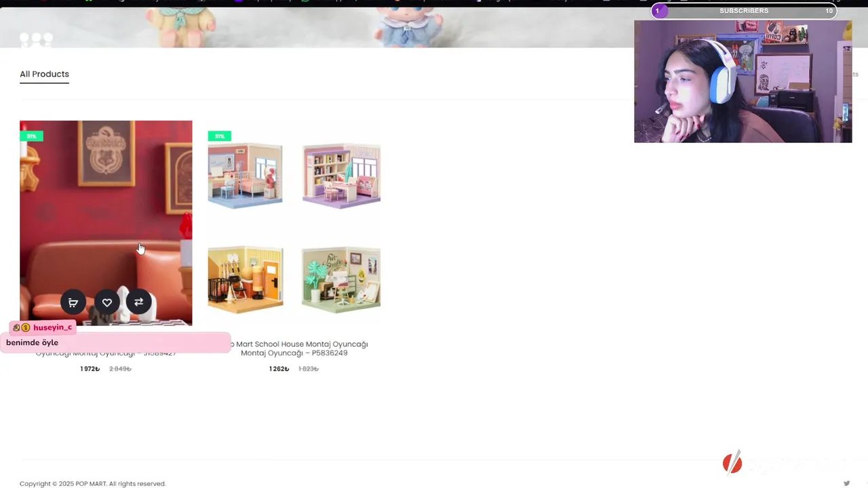Click the huseyin_c chat username
The image size is (868, 488).
(x=52, y=327)
